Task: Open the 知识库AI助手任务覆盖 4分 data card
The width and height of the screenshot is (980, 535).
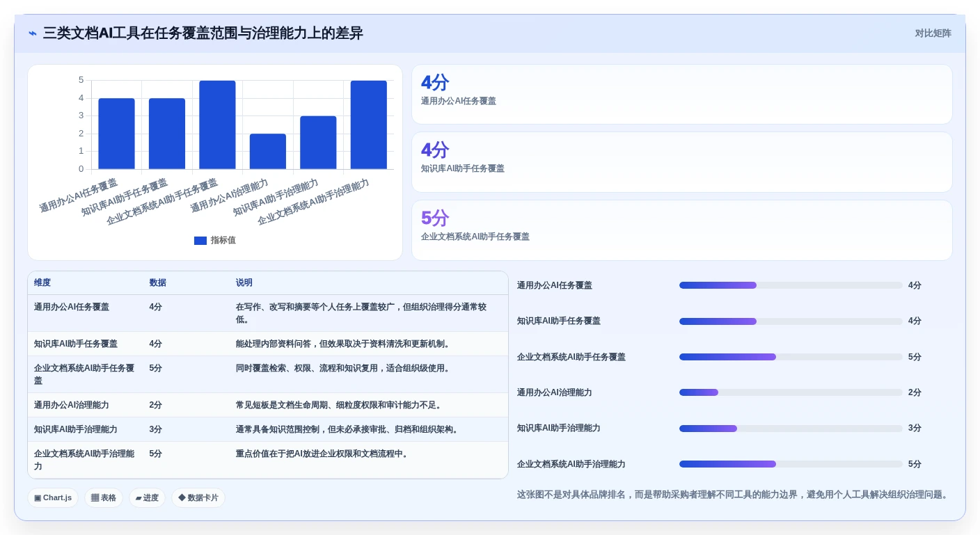Action: 682,162
